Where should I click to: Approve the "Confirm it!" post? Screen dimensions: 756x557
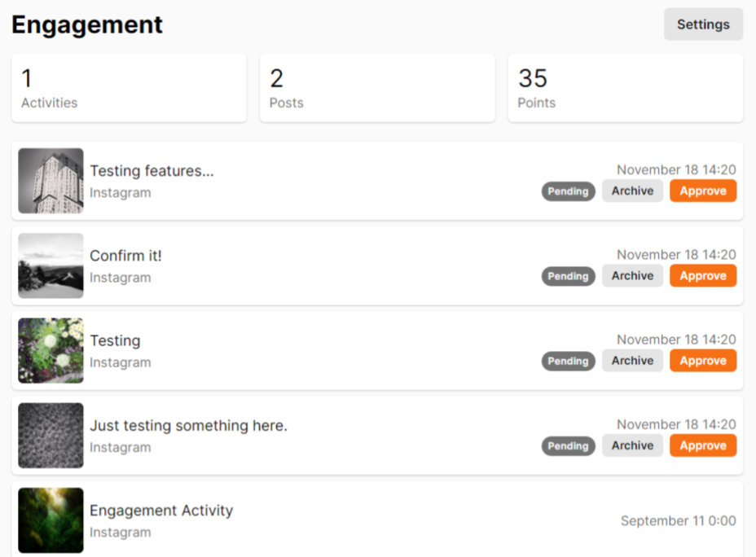(x=703, y=275)
